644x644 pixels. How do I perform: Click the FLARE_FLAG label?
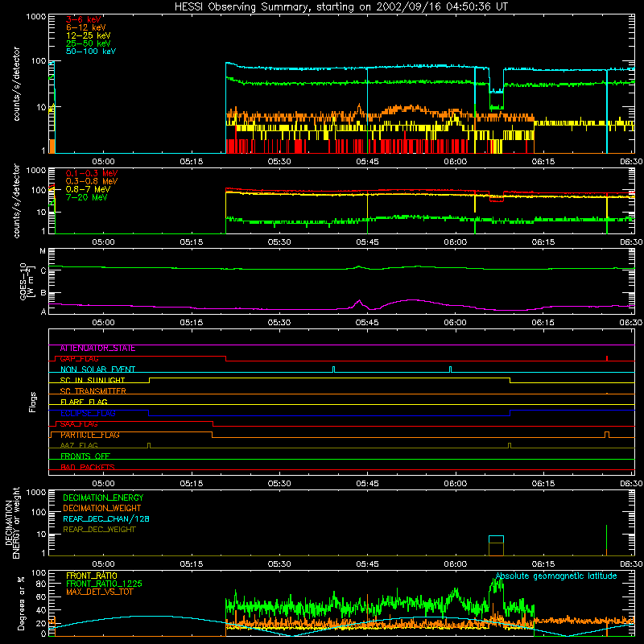(84, 402)
